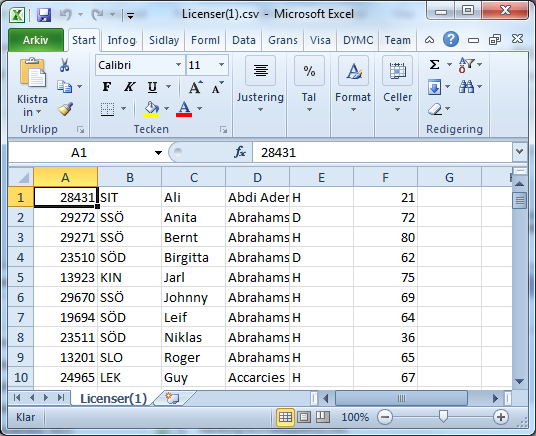Click the formula bar value 28431

278,153
